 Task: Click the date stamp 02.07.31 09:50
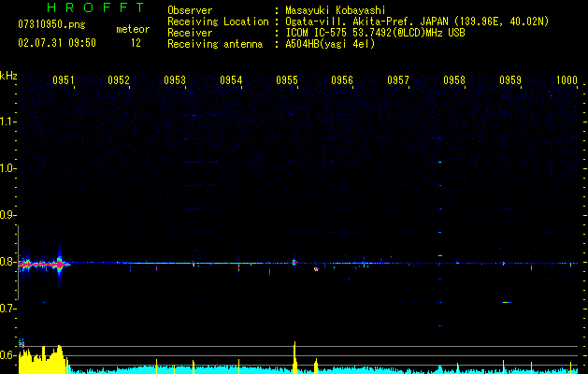[x=57, y=43]
